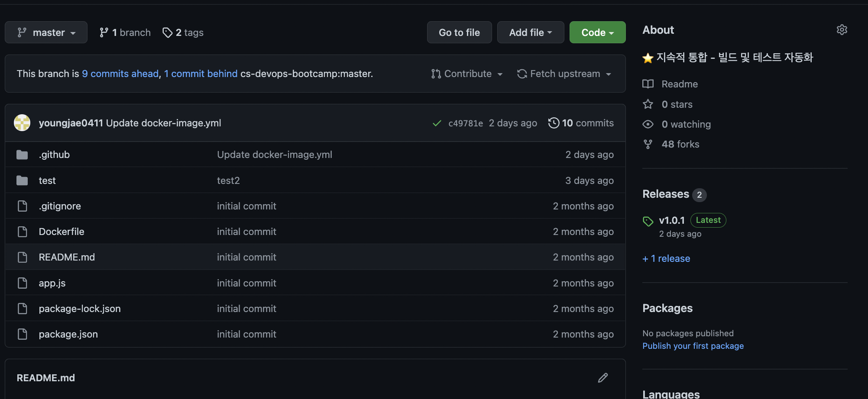Click the file icon for .gitignore
Screen dimensions: 868x399
(x=22, y=206)
